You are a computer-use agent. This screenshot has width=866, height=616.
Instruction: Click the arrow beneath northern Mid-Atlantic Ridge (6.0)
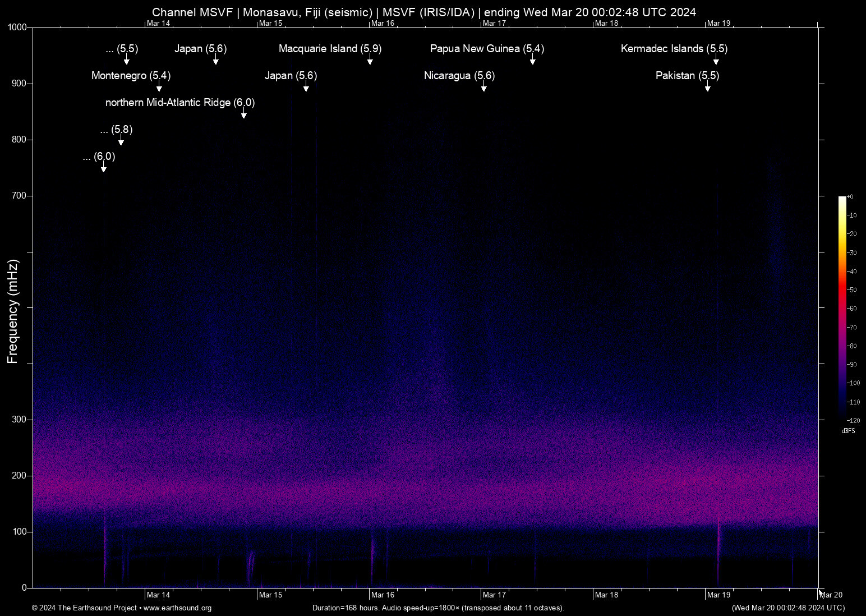point(244,114)
